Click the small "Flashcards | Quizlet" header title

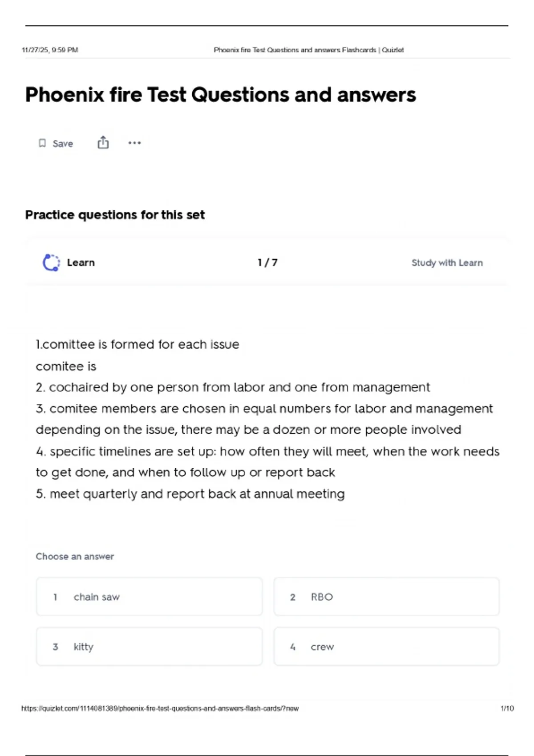(x=308, y=50)
